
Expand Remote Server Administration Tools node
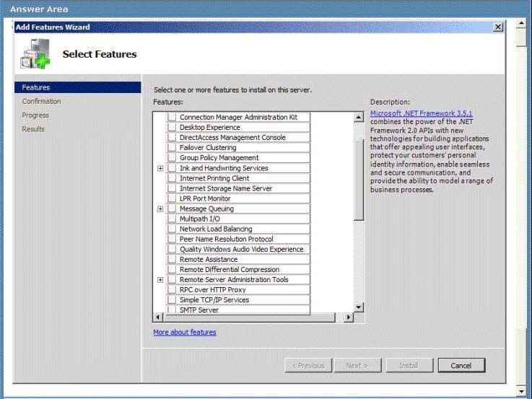160,280
